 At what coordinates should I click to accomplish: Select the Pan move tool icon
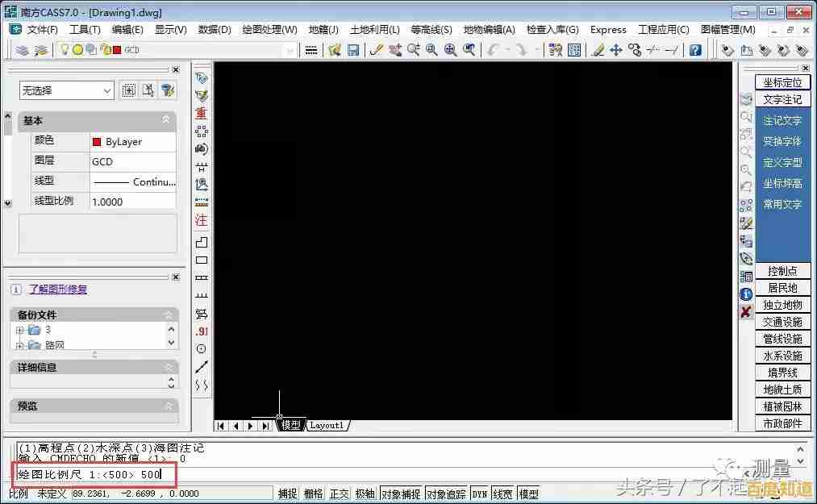coord(616,50)
